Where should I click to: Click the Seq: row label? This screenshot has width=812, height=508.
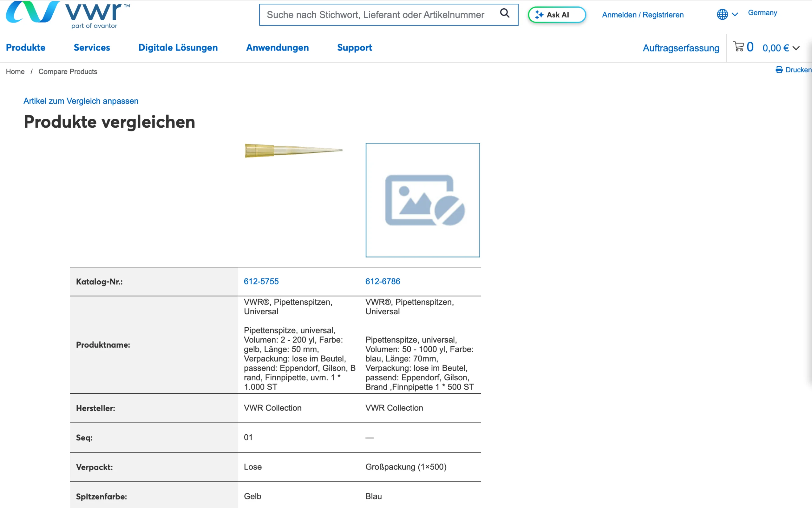pos(84,438)
